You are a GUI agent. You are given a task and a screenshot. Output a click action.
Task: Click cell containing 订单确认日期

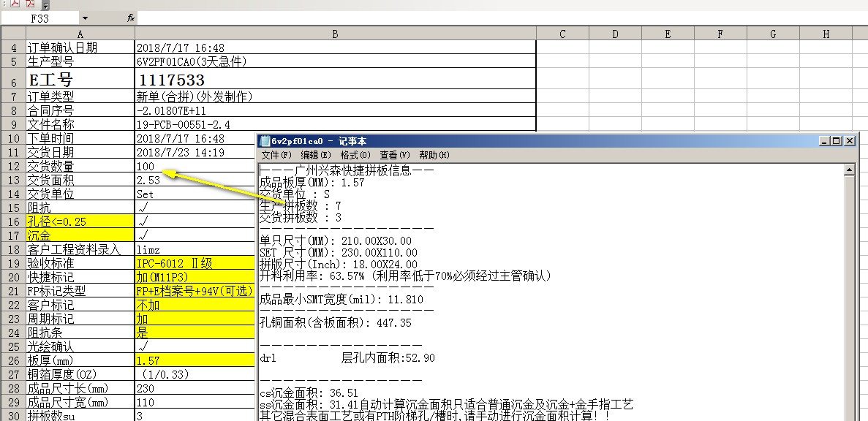pos(80,48)
